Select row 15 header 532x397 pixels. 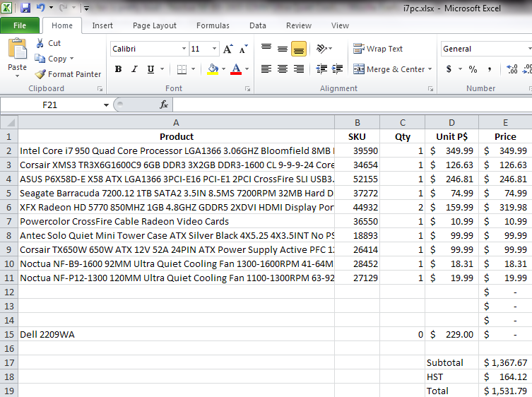[9, 335]
